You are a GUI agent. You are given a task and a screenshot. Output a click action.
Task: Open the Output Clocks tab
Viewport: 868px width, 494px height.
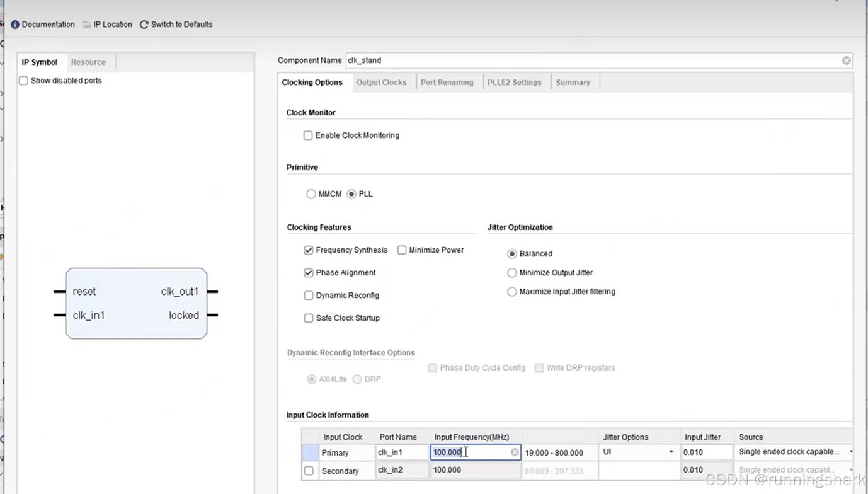(381, 83)
